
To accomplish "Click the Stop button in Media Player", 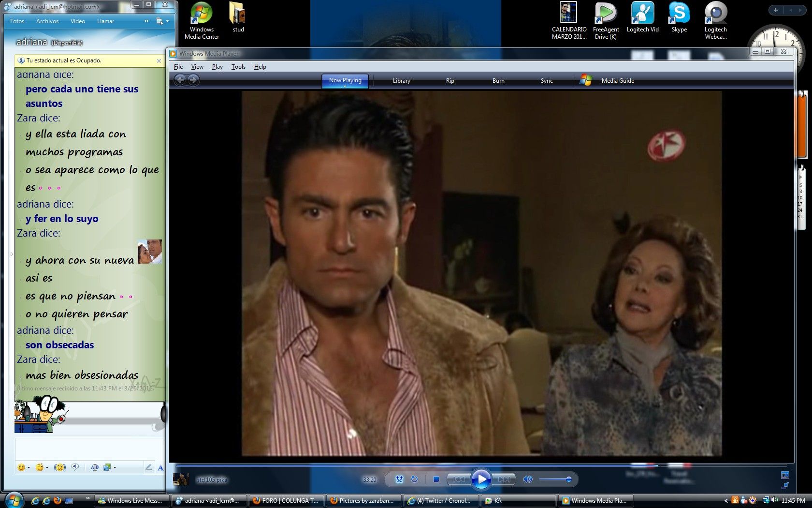I will 436,479.
